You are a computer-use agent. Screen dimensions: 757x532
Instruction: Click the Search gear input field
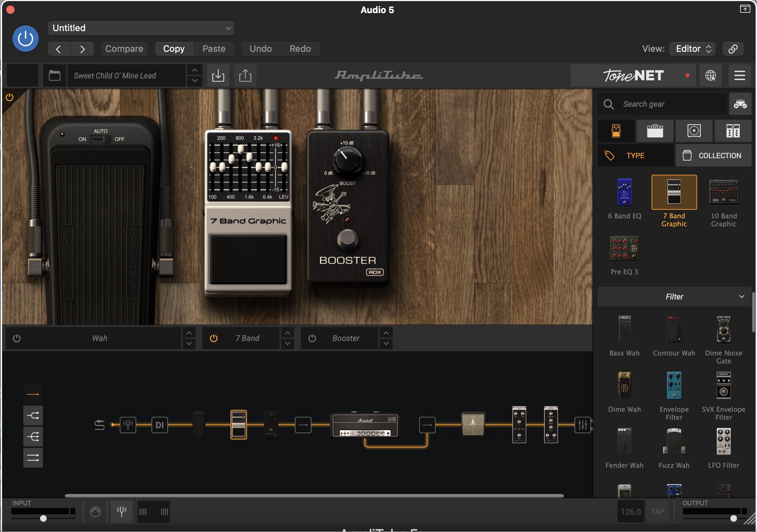click(x=662, y=104)
